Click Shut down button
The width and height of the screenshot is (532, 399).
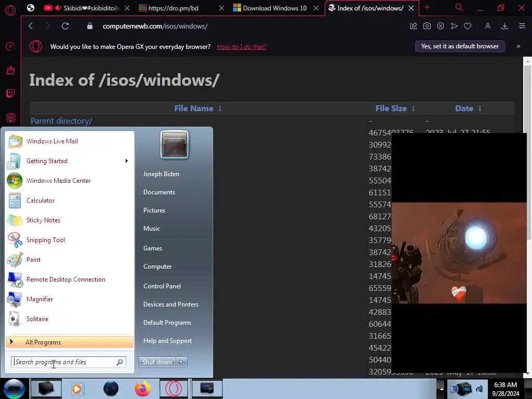157,362
